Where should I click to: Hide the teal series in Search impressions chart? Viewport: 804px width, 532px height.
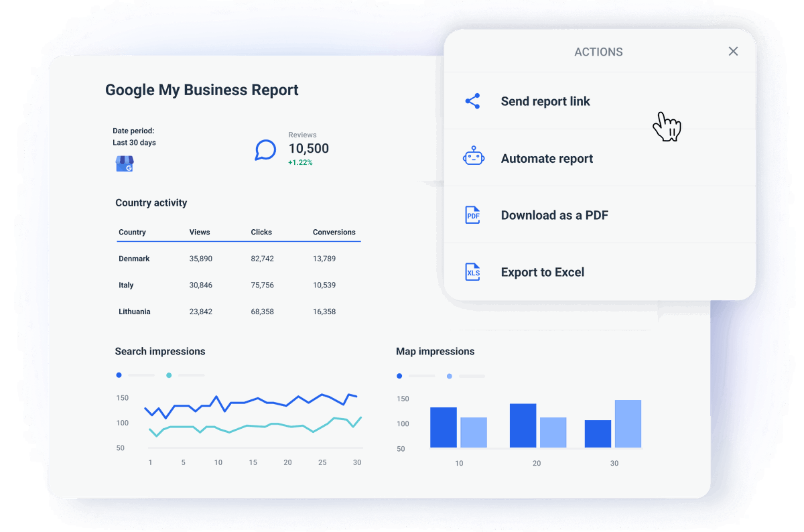pyautogui.click(x=170, y=375)
